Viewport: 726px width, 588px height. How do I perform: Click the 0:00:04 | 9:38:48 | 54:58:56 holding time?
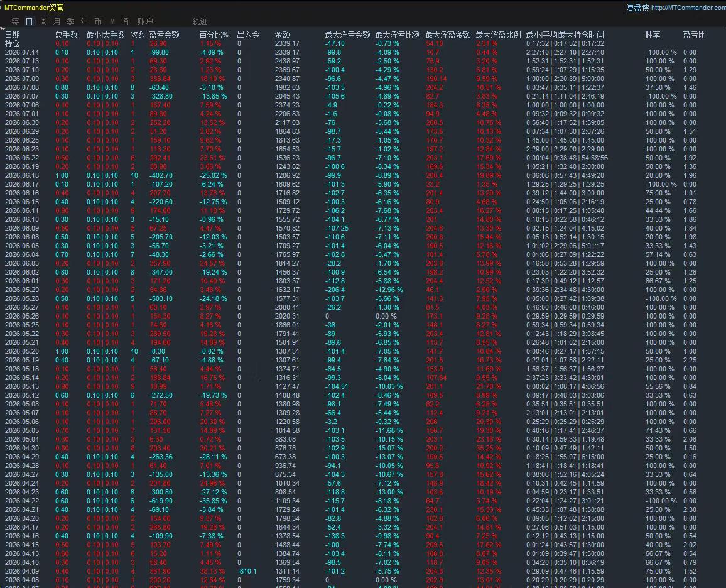pos(566,158)
